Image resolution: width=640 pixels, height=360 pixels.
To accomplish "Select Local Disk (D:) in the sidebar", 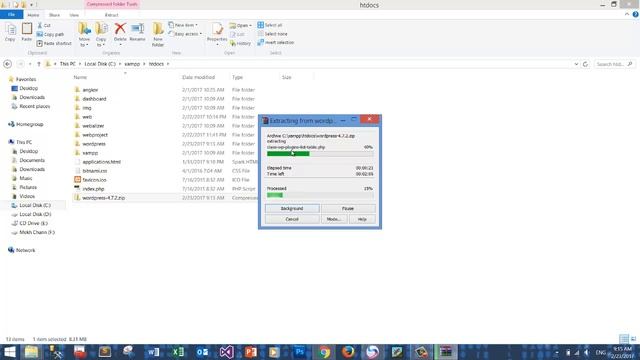I will [x=35, y=214].
